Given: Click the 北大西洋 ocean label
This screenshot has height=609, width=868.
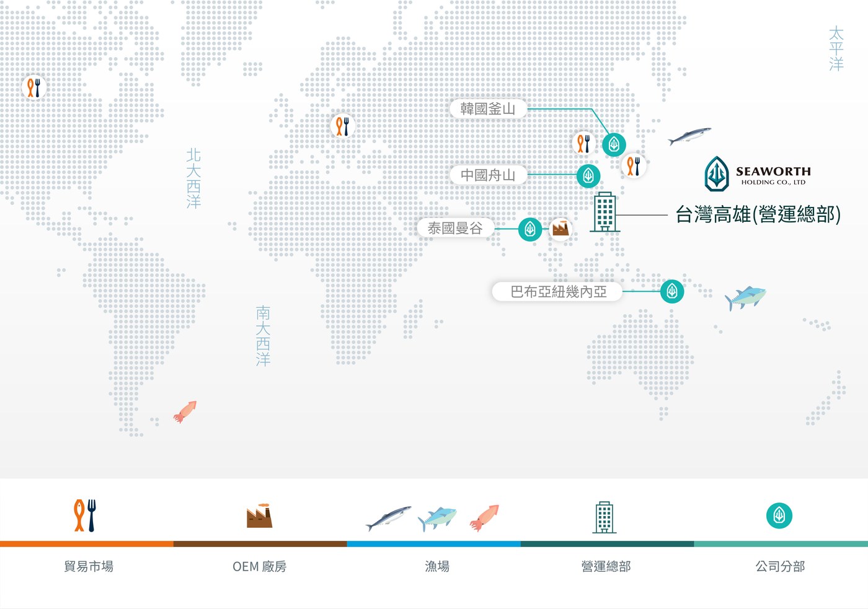Looking at the screenshot, I should click(193, 178).
